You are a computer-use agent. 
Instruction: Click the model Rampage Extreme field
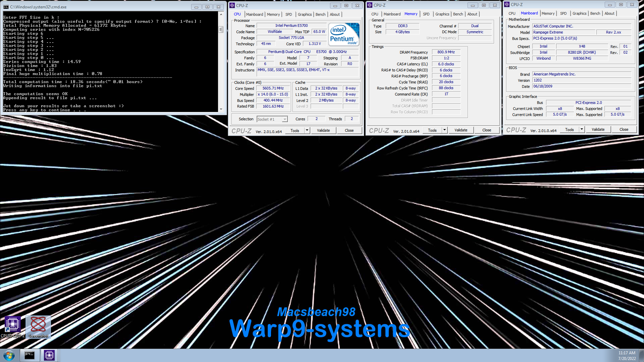(563, 32)
